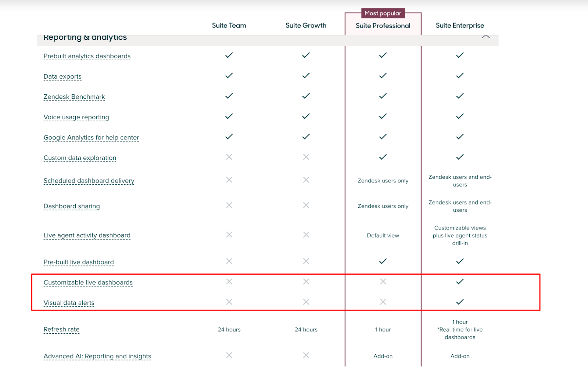
Task: Open the Prebuilt analytics dashboards link
Action: tap(87, 56)
